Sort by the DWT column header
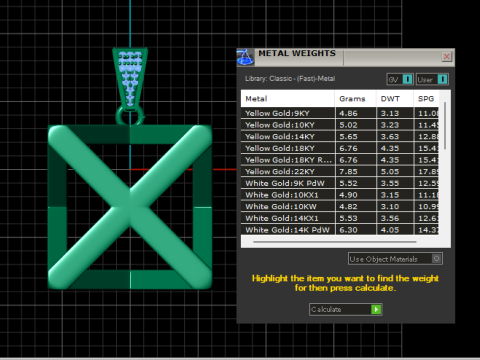The width and height of the screenshot is (480, 360). point(395,99)
